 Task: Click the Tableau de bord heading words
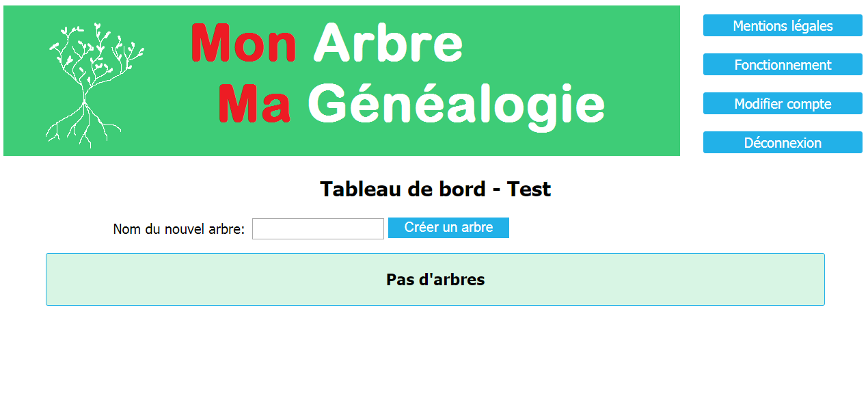pyautogui.click(x=403, y=189)
